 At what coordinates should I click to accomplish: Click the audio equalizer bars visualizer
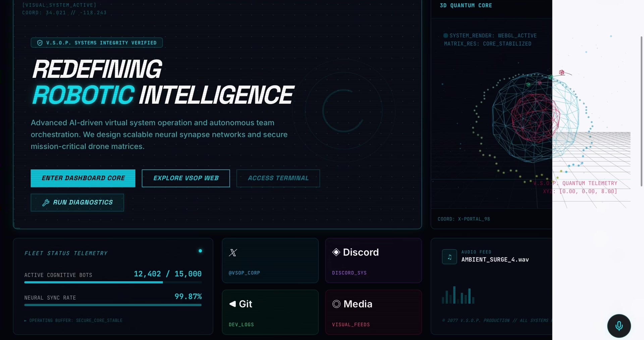tap(458, 295)
